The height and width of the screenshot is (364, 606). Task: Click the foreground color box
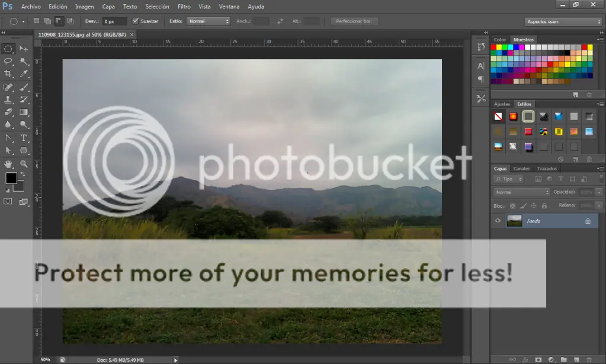pos(11,178)
